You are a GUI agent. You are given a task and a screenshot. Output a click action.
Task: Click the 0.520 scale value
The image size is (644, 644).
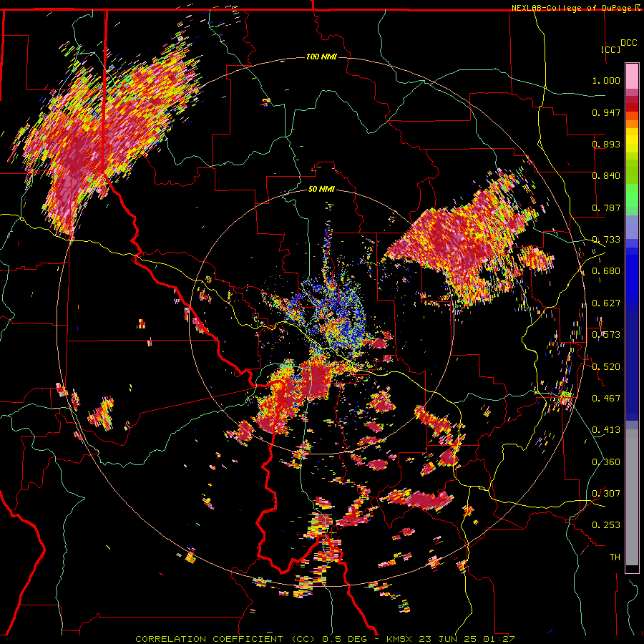(606, 367)
